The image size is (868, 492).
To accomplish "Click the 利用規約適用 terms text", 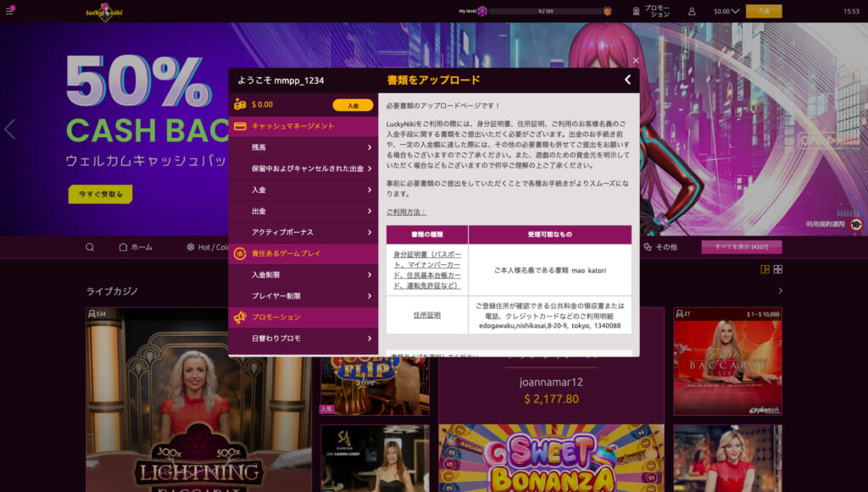I will 826,224.
